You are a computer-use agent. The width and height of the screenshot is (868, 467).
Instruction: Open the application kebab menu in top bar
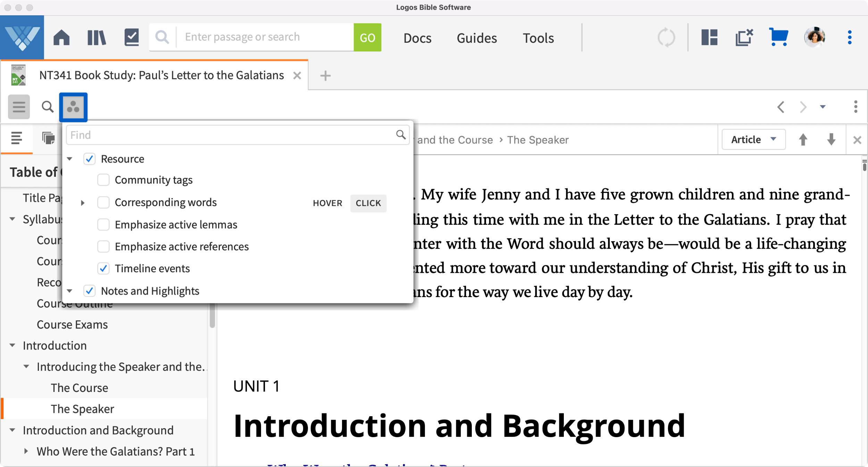point(850,38)
